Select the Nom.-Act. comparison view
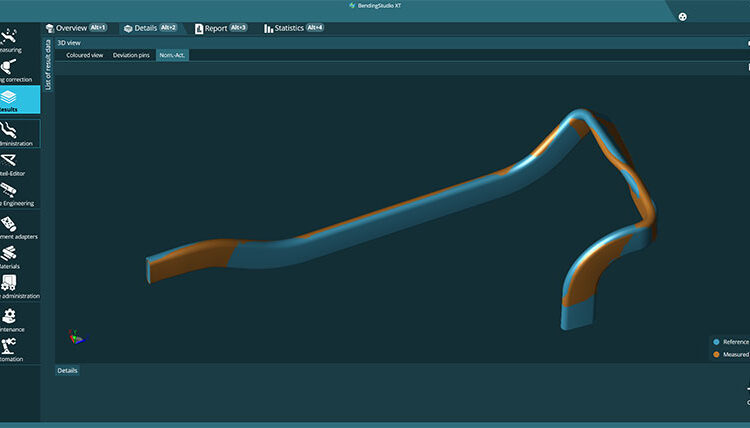 (x=172, y=55)
